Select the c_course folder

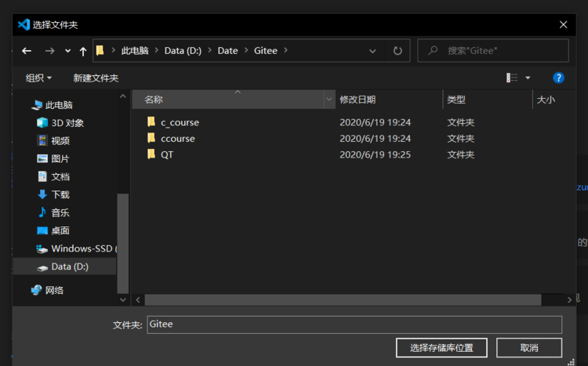click(180, 122)
